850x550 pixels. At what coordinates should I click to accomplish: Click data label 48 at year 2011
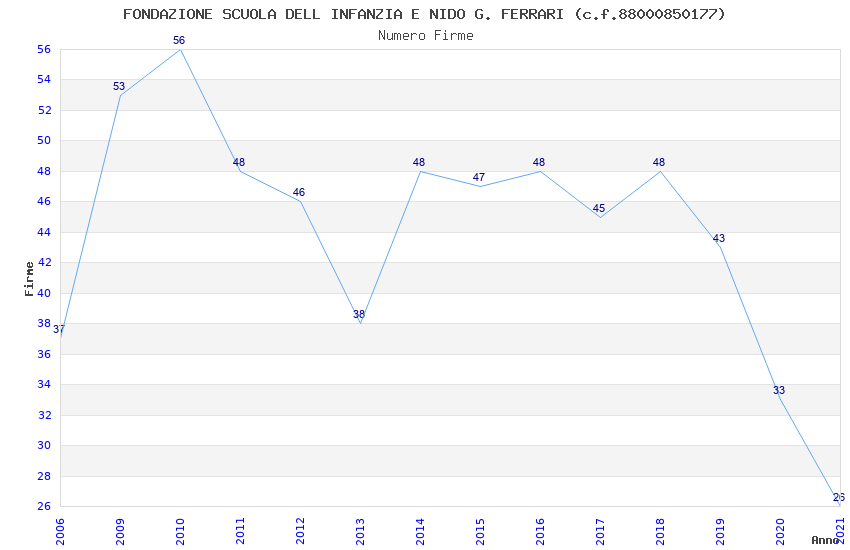(239, 162)
